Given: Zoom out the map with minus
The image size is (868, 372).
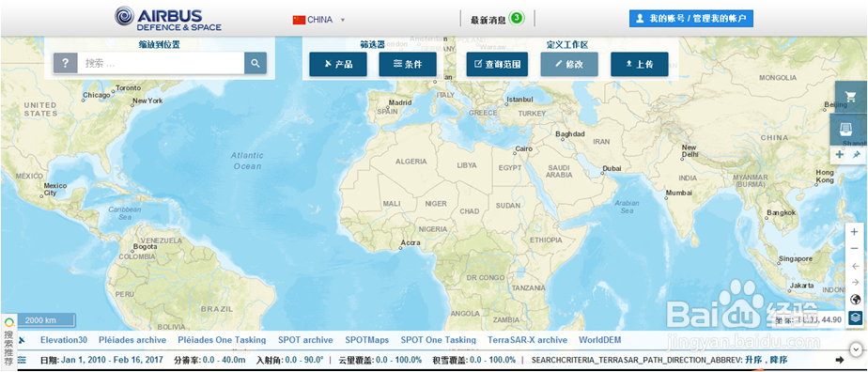Looking at the screenshot, I should click(x=854, y=249).
